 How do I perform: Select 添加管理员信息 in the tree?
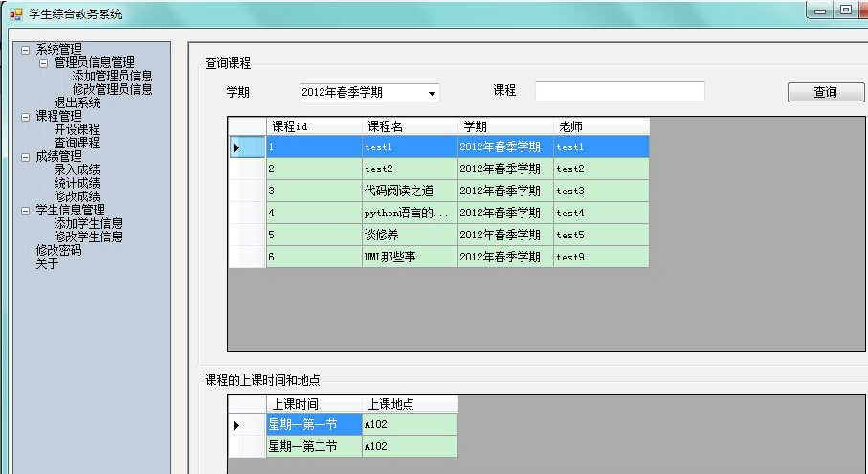click(112, 76)
